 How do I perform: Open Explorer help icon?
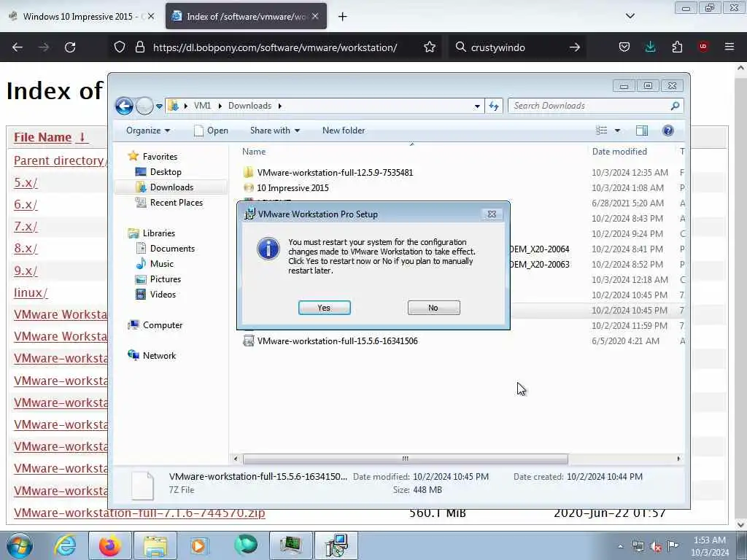tap(668, 131)
